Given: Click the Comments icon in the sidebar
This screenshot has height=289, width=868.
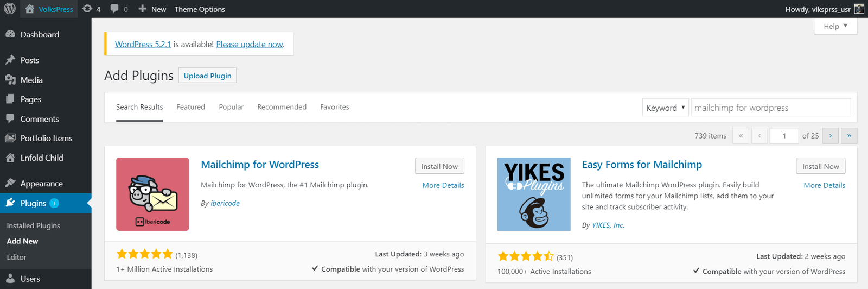Looking at the screenshot, I should click(10, 118).
